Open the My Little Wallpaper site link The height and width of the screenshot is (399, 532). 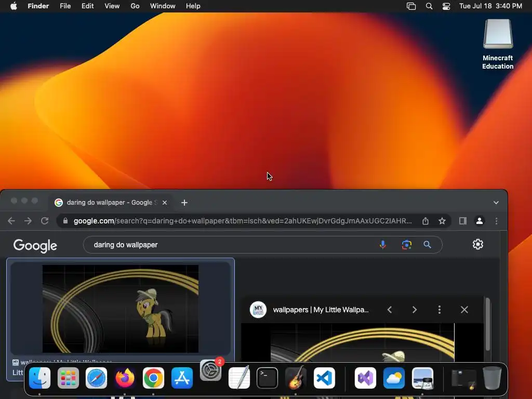coord(321,310)
